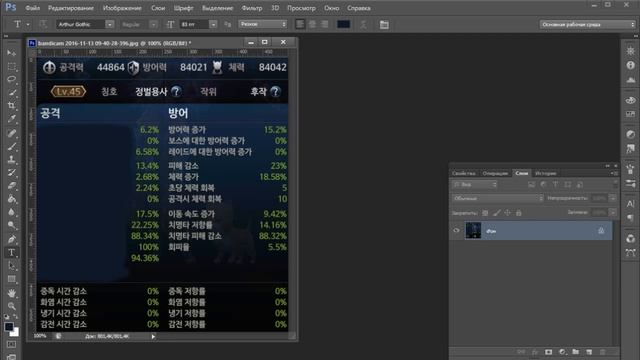Select the Crop tool

pos(11,106)
